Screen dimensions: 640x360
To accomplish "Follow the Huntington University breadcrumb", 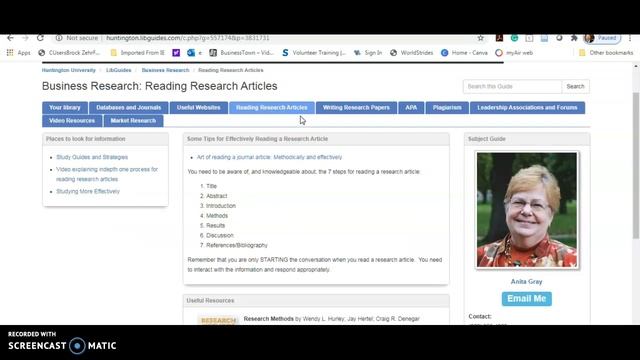I will [x=69, y=70].
